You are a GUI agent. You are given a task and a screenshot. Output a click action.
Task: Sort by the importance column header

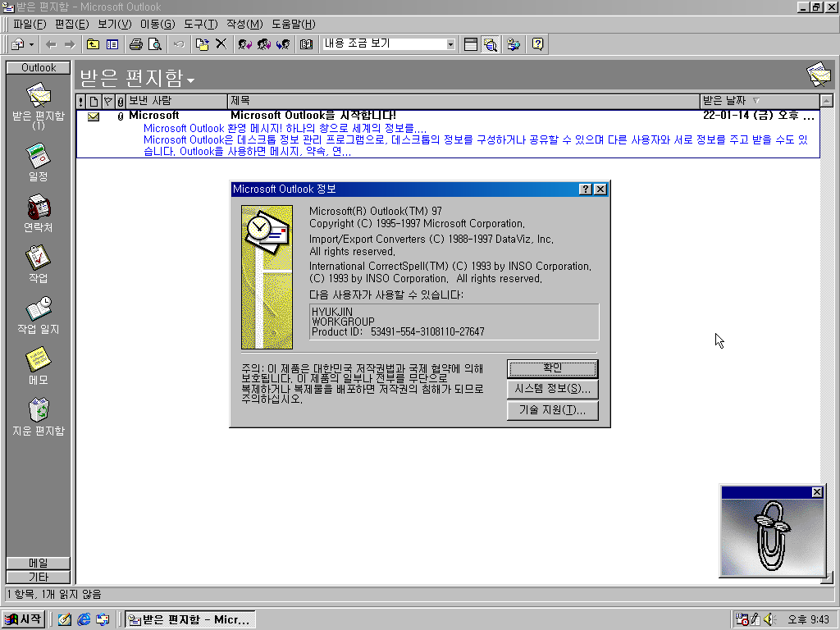click(x=81, y=101)
